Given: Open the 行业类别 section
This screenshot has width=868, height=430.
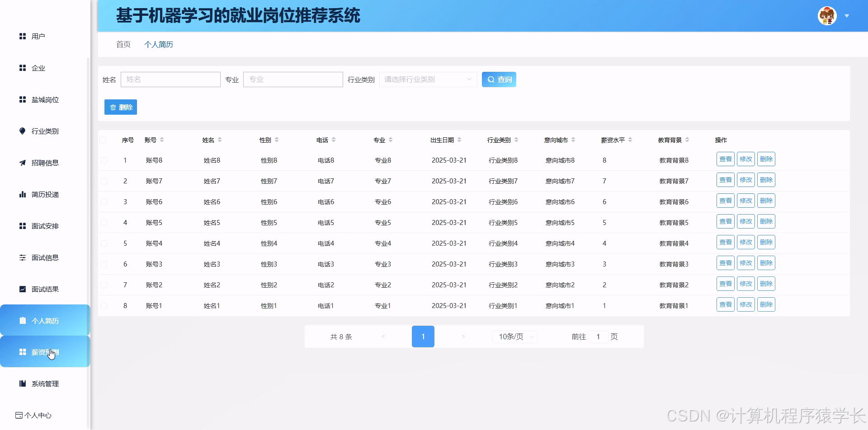Looking at the screenshot, I should [23, 131].
